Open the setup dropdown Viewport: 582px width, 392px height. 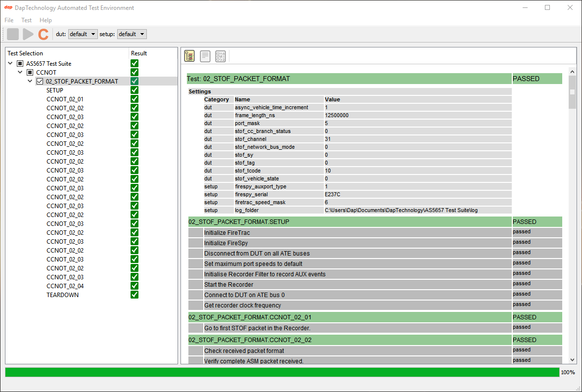[x=132, y=34]
